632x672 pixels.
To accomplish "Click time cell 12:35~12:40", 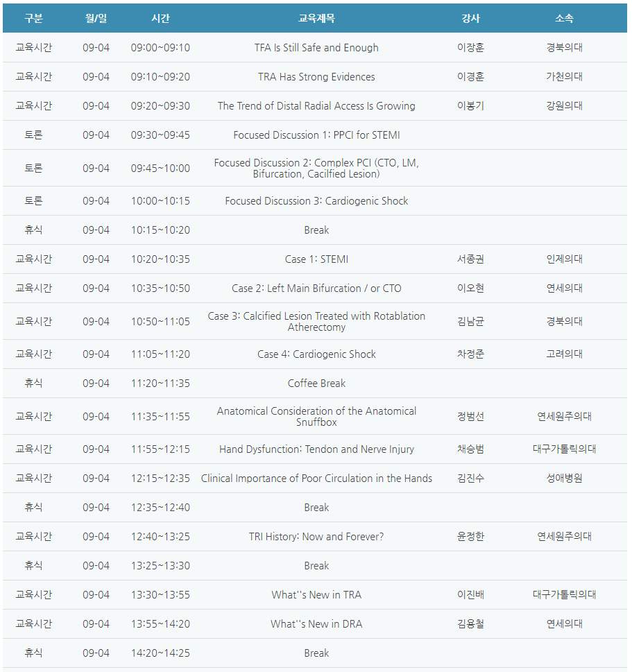I will tap(160, 508).
